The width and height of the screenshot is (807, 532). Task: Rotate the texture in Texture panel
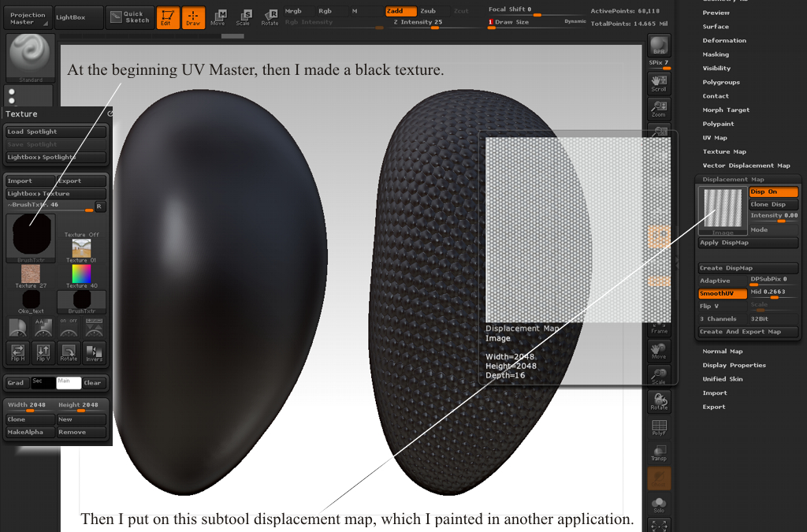pyautogui.click(x=69, y=353)
